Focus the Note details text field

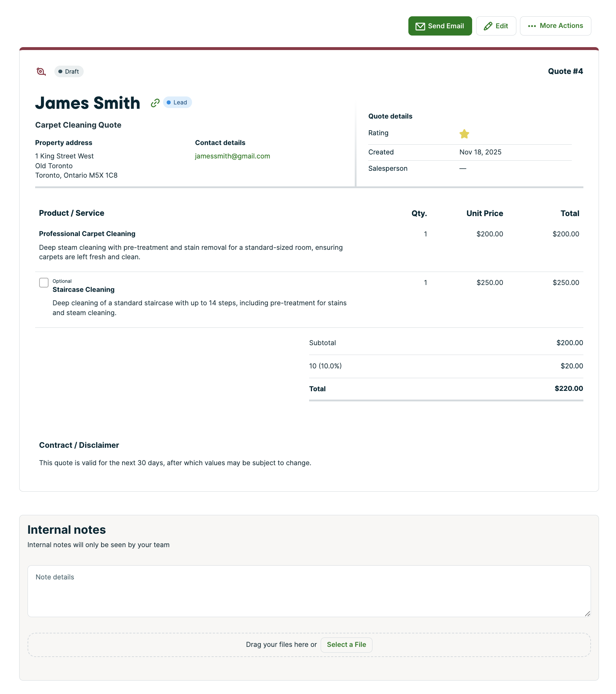309,591
